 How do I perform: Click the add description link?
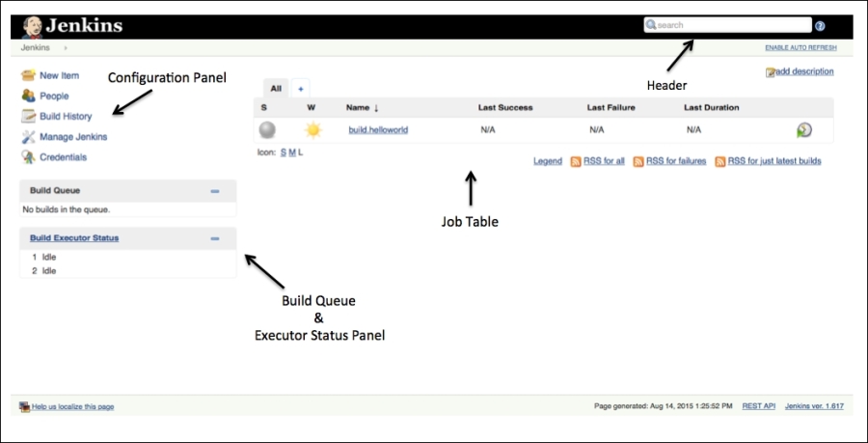(x=804, y=70)
